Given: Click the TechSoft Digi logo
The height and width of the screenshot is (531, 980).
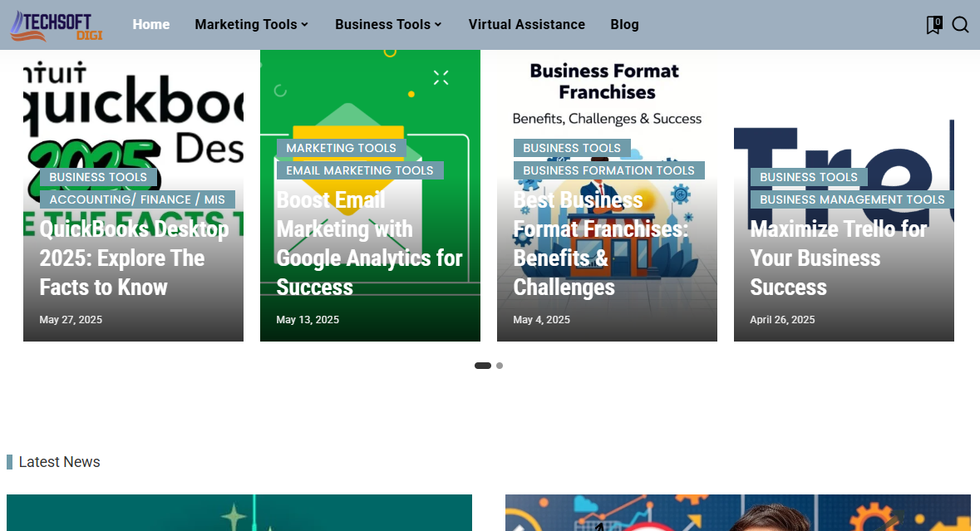Looking at the screenshot, I should coord(56,25).
